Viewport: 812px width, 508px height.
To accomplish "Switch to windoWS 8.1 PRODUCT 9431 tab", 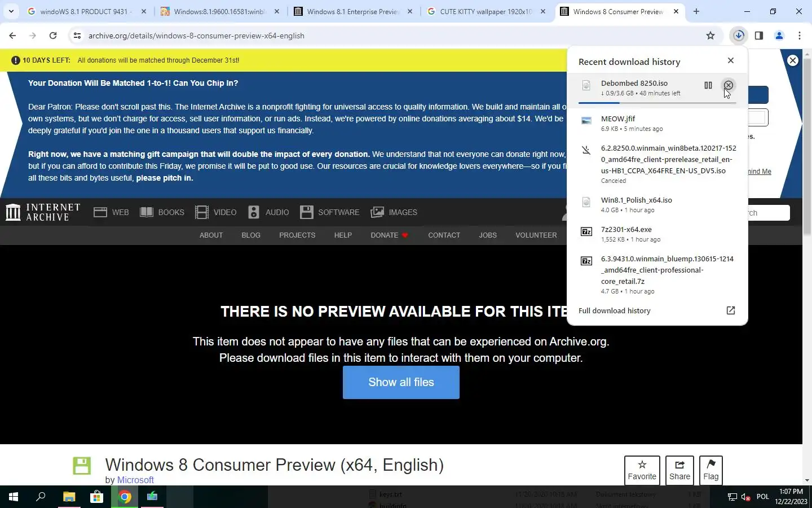I will [x=87, y=11].
